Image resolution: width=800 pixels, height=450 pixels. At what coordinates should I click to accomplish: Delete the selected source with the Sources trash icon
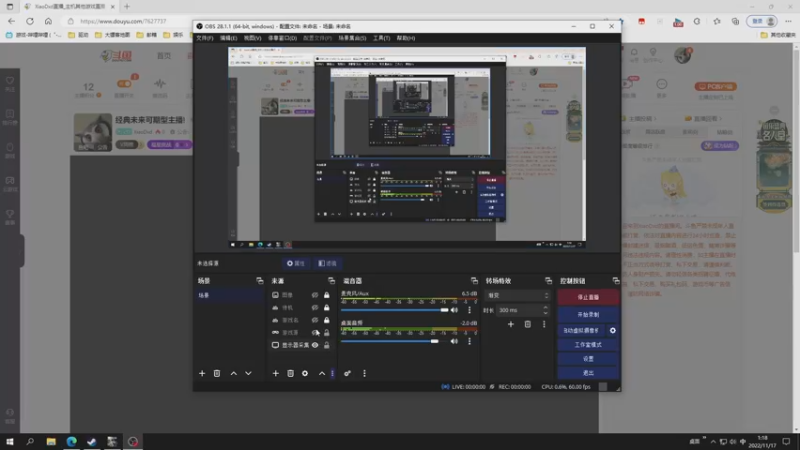pos(290,373)
